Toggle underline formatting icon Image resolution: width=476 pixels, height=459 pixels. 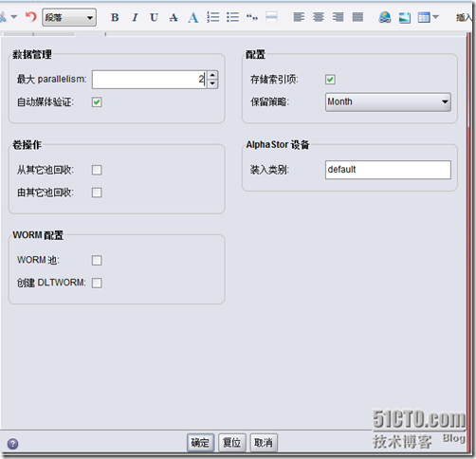pyautogui.click(x=155, y=17)
